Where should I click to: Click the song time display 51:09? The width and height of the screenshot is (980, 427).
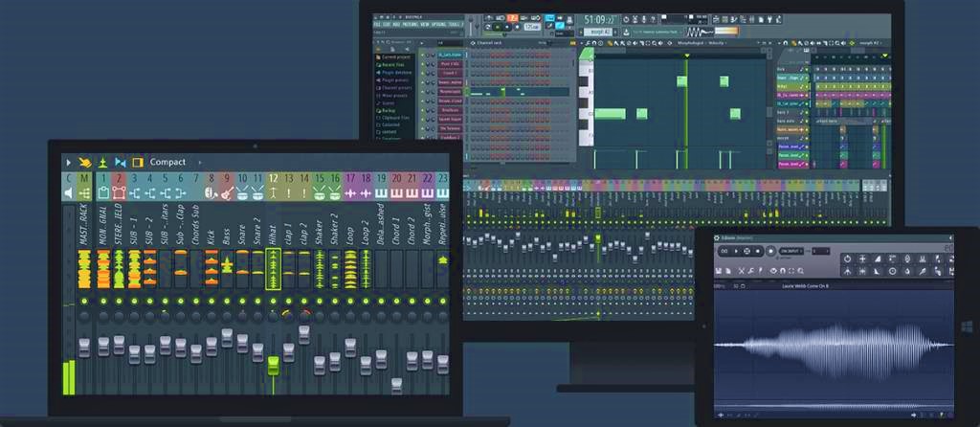(x=601, y=19)
